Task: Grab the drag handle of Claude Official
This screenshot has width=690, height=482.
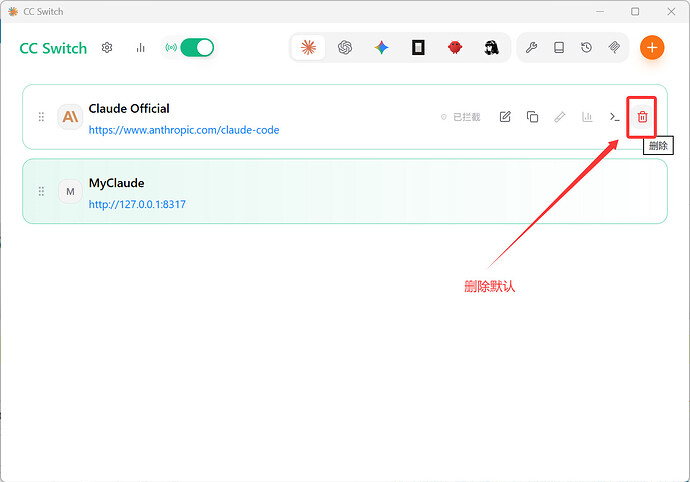Action: coord(41,117)
